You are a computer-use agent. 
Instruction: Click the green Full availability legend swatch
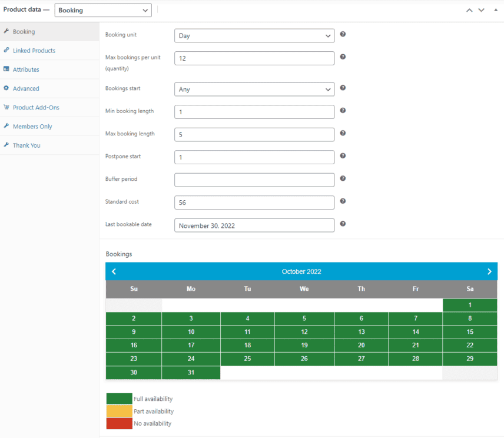click(x=119, y=399)
